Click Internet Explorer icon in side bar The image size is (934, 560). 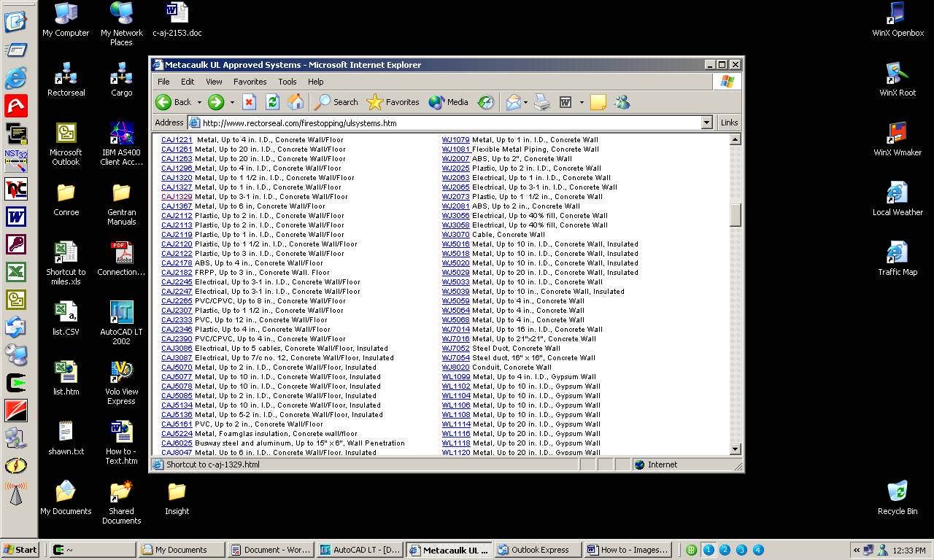pyautogui.click(x=16, y=78)
